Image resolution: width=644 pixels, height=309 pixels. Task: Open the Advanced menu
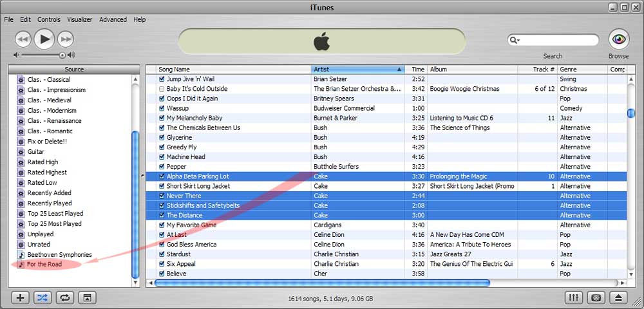pos(113,19)
